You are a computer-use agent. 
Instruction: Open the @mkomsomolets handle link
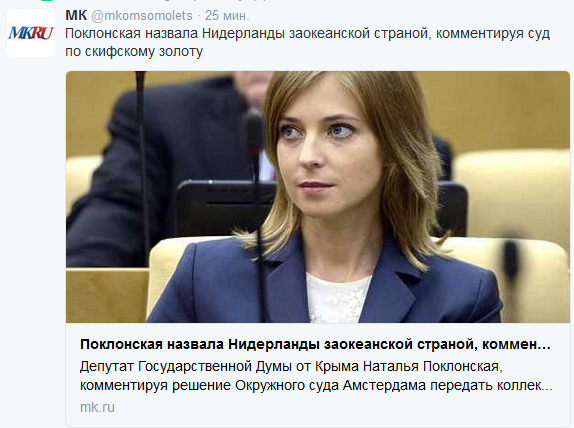tap(142, 16)
